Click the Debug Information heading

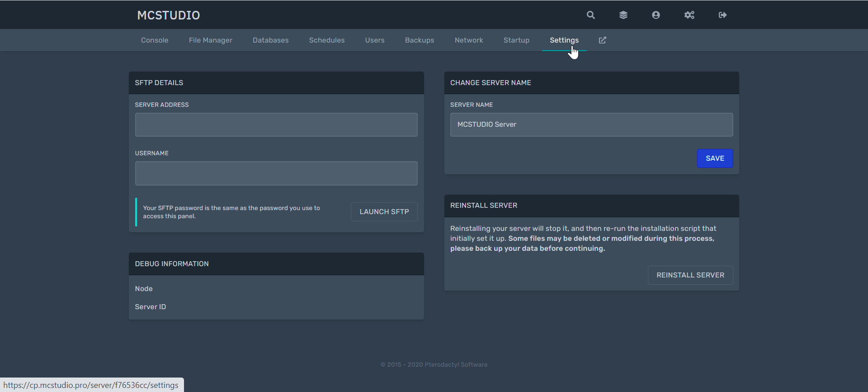pos(172,264)
